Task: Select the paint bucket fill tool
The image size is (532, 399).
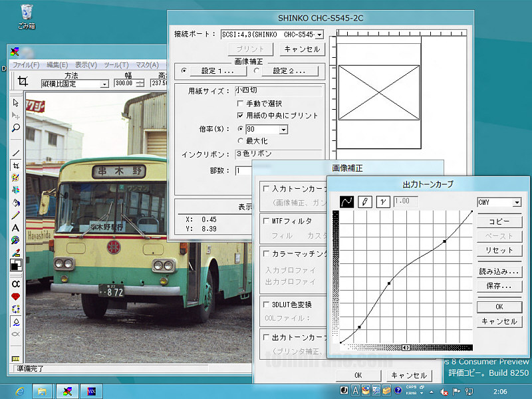Action: tap(16, 202)
